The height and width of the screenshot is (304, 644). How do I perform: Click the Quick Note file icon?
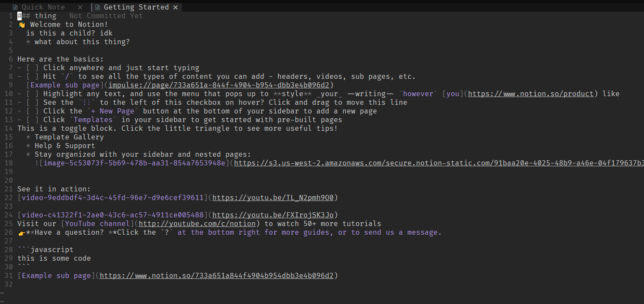tap(15, 7)
